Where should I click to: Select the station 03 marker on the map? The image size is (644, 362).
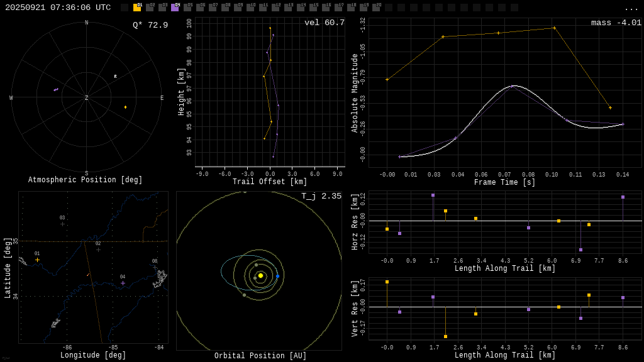pyautogui.click(x=62, y=224)
